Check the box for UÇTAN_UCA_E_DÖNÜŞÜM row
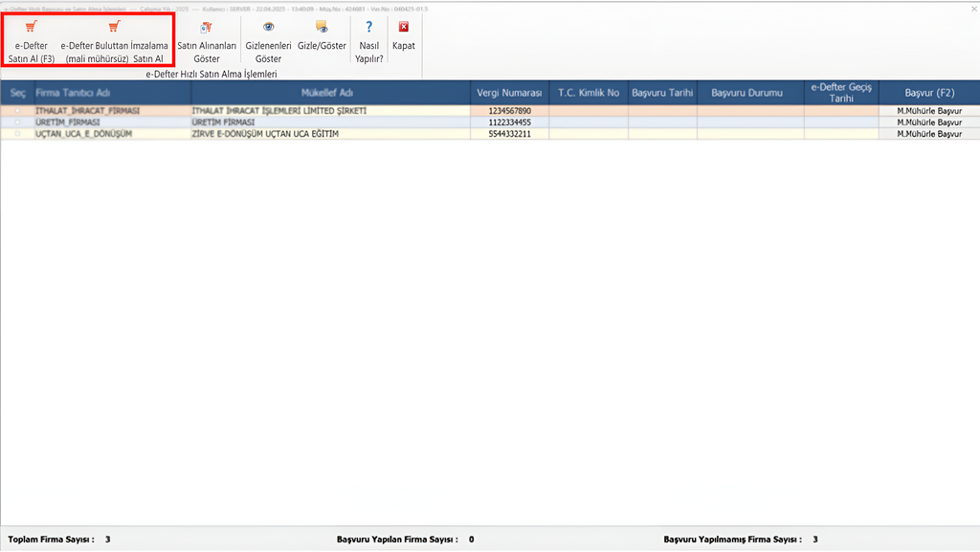This screenshot has height=552, width=980. tap(17, 134)
